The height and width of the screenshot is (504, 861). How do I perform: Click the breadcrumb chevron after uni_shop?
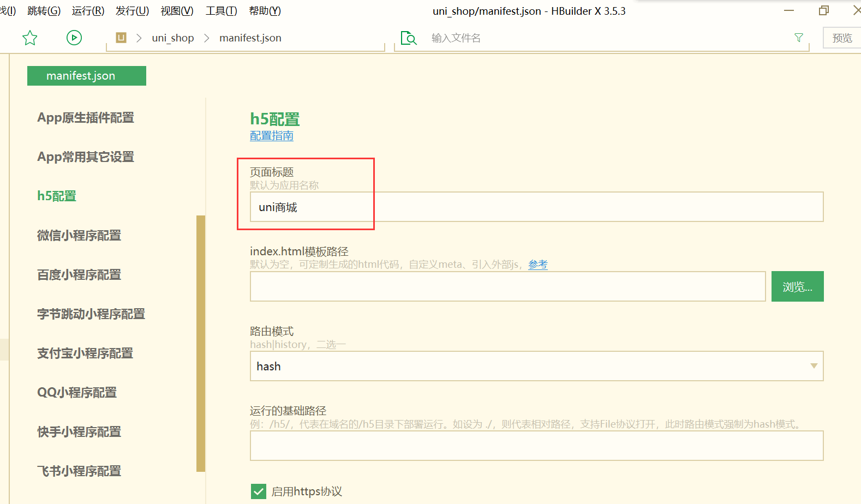point(207,38)
